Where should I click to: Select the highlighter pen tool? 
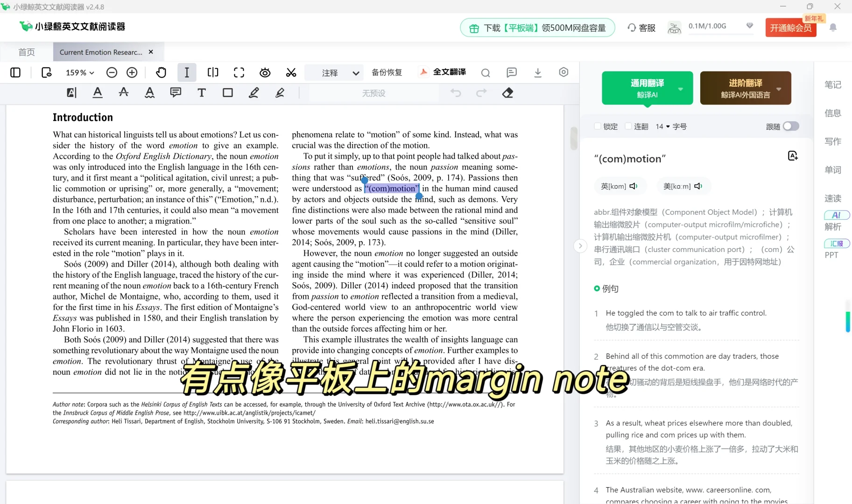point(280,92)
